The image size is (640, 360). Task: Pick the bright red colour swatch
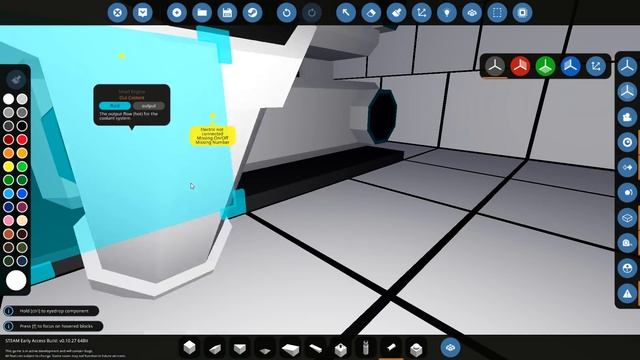pos(22,139)
